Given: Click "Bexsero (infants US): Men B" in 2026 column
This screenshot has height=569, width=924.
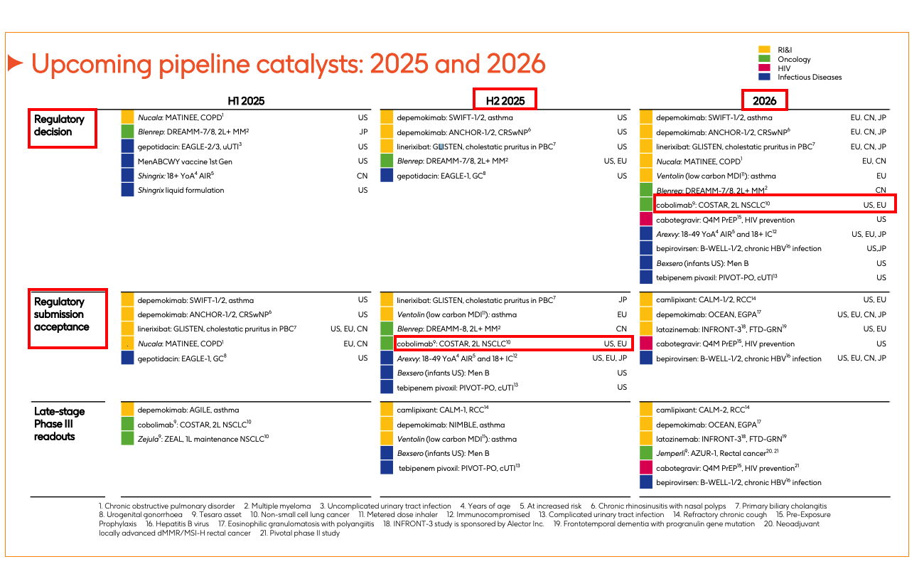Looking at the screenshot, I should coord(702,263).
